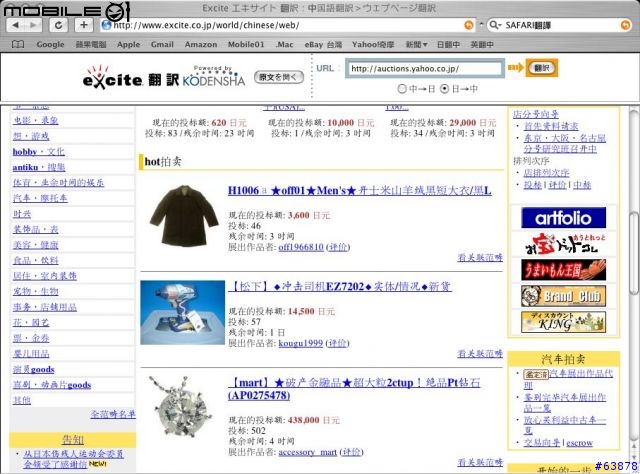Viewport: 640px width, 474px height.
Task: Click the SAFARI search field
Action: 558,25
